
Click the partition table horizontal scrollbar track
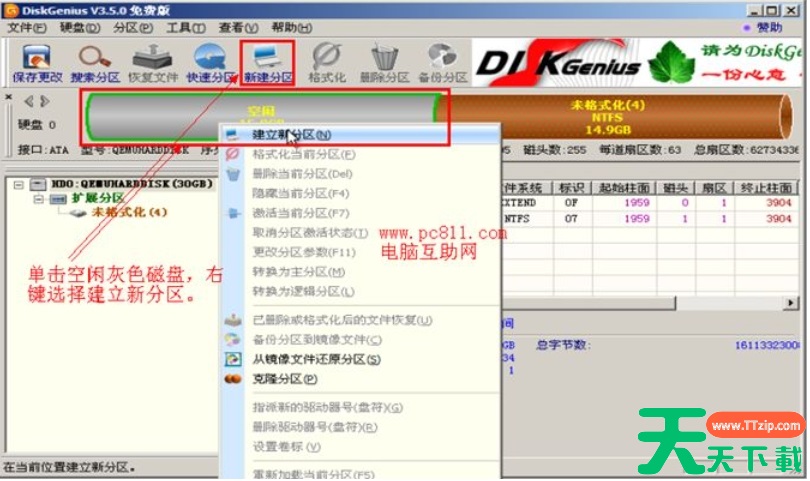729,303
